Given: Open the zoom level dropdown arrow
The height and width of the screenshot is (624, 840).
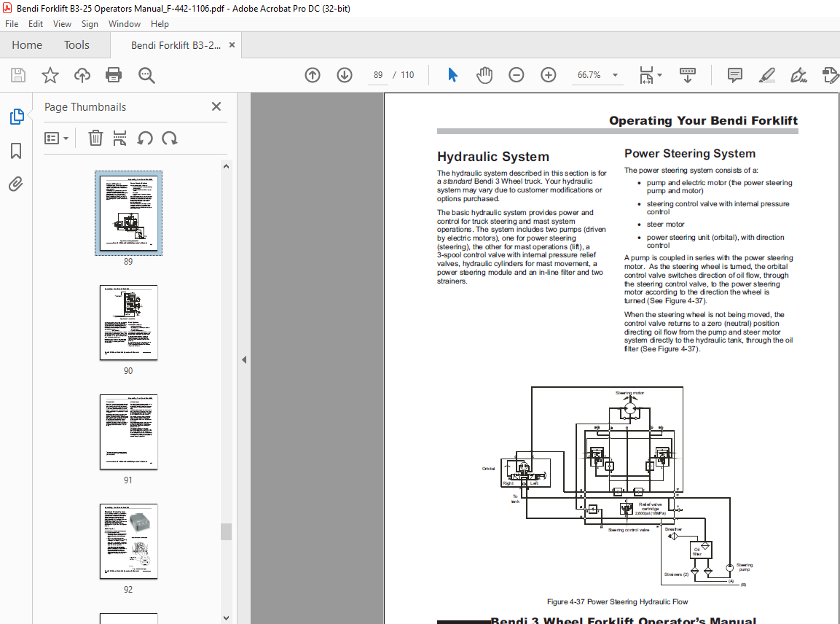Looking at the screenshot, I should [615, 75].
